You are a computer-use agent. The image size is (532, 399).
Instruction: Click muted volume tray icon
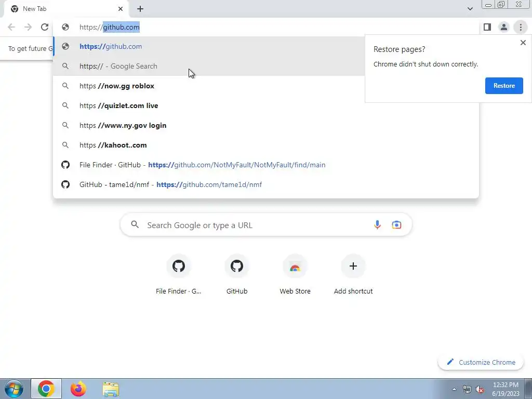coord(480,389)
